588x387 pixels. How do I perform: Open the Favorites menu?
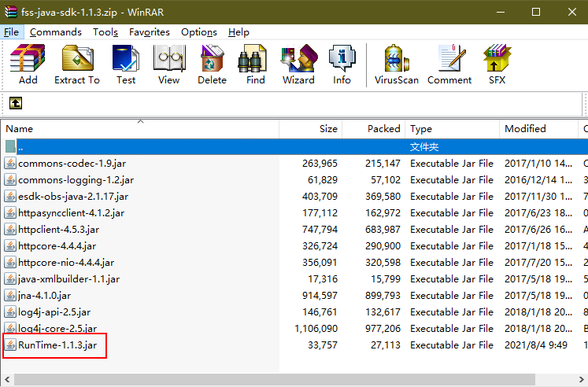150,32
